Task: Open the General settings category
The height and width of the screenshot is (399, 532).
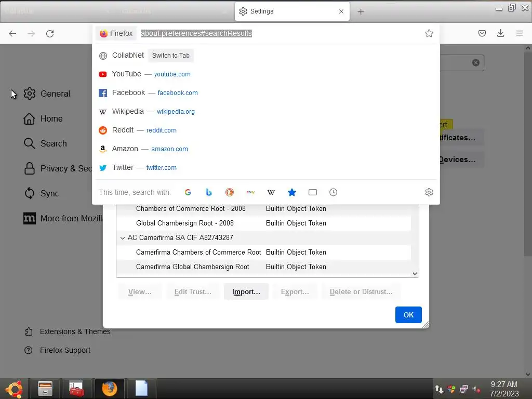Action: pyautogui.click(x=47, y=94)
